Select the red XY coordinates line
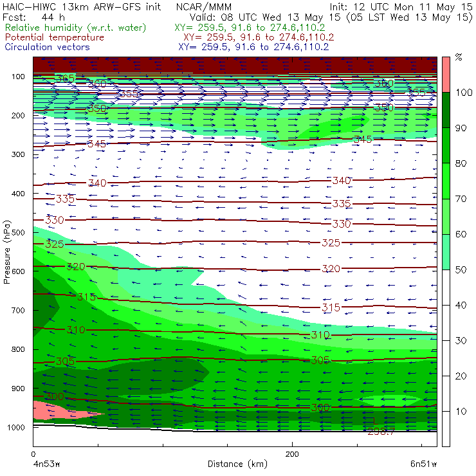Screen dimensions: 476x476 point(259,37)
